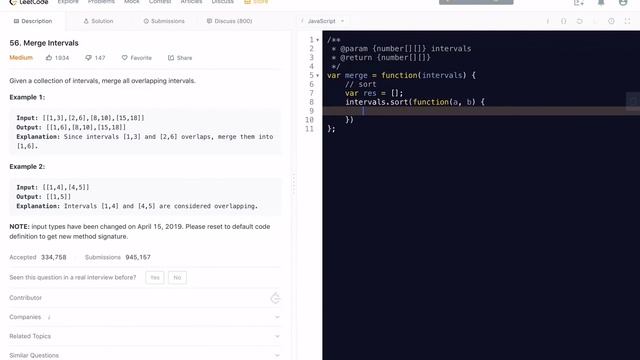
Task: Click the '// sort' comment in editor
Action: [360, 84]
